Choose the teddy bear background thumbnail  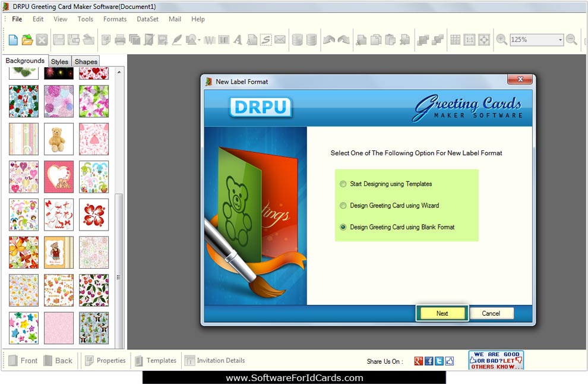point(58,139)
